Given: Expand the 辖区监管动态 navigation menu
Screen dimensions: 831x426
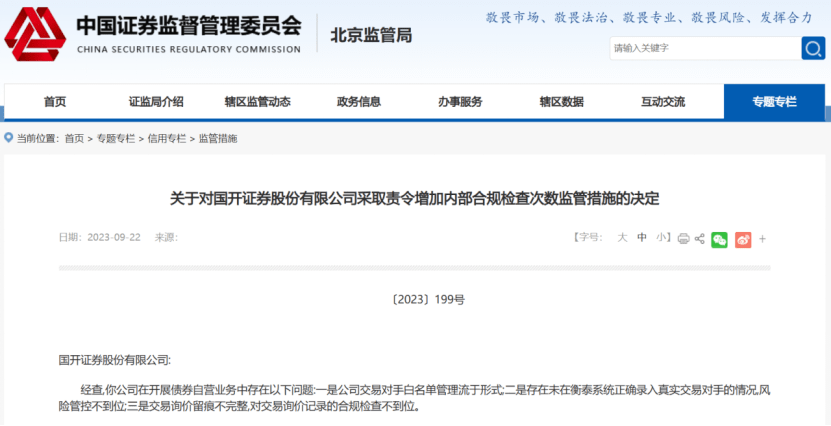Looking at the screenshot, I should pos(257,102).
